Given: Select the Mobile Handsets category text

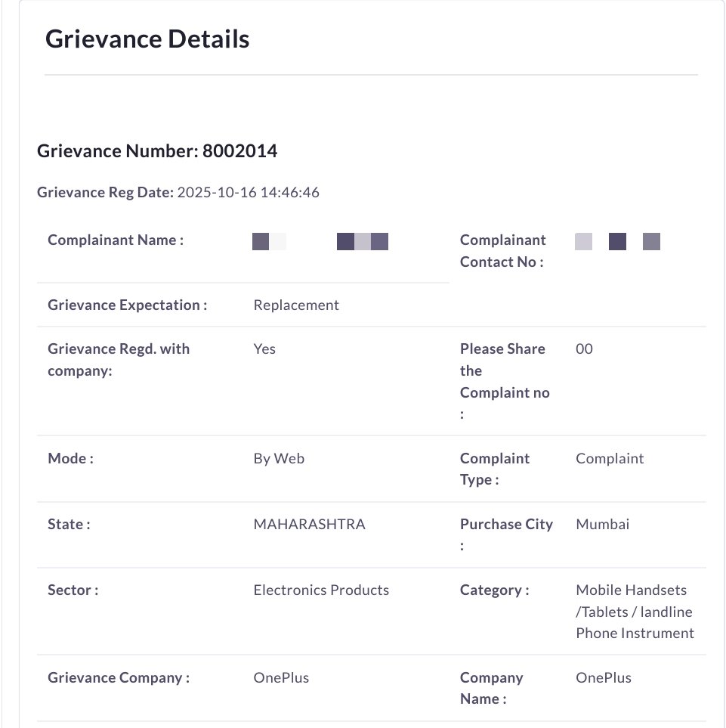Looking at the screenshot, I should click(x=632, y=590).
